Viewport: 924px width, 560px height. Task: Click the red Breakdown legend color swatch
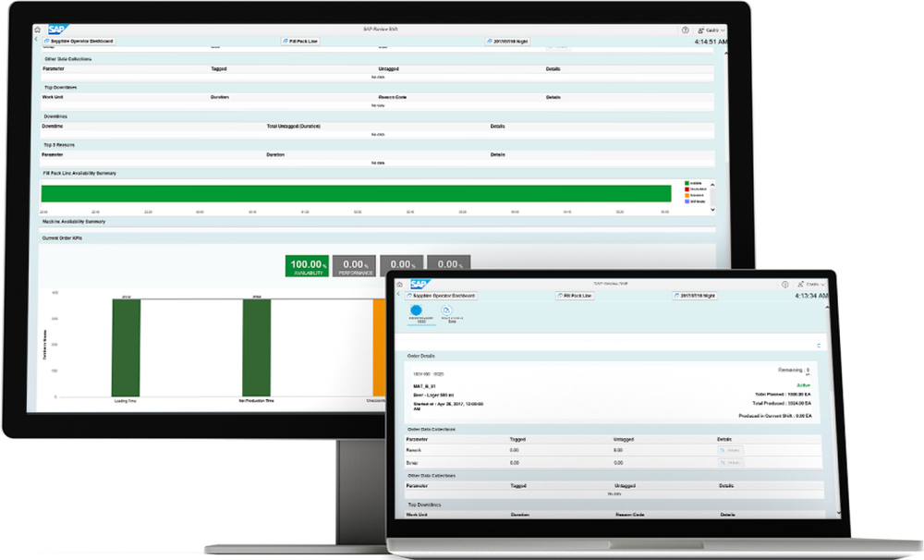(687, 189)
